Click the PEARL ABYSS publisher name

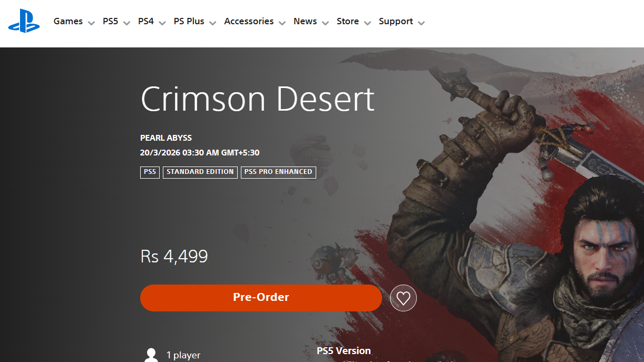166,138
